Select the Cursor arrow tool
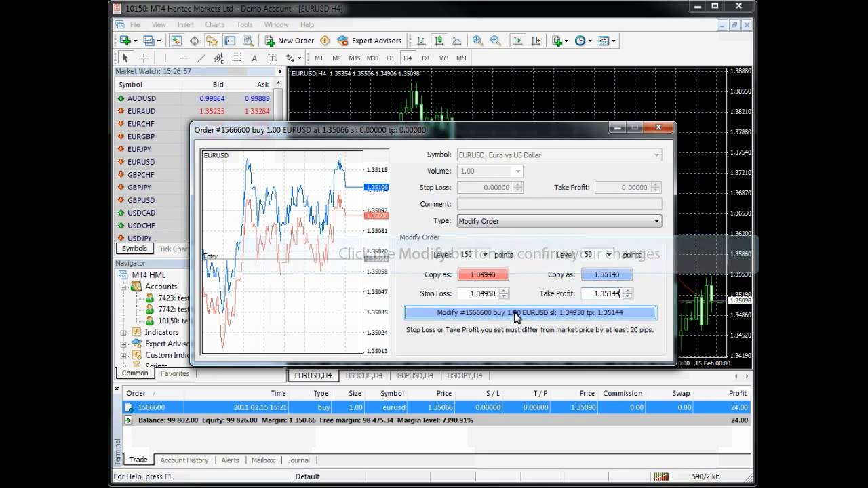Image resolution: width=868 pixels, height=488 pixels. click(x=125, y=58)
